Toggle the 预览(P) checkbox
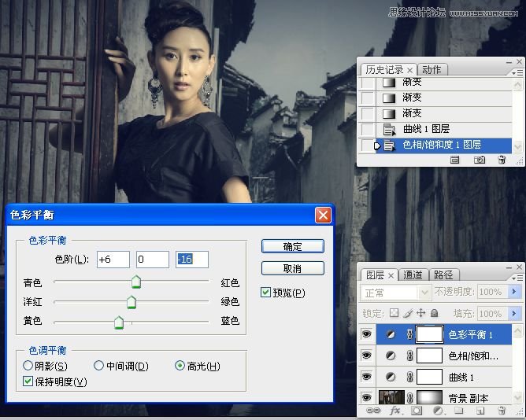The image size is (526, 420). click(x=265, y=293)
